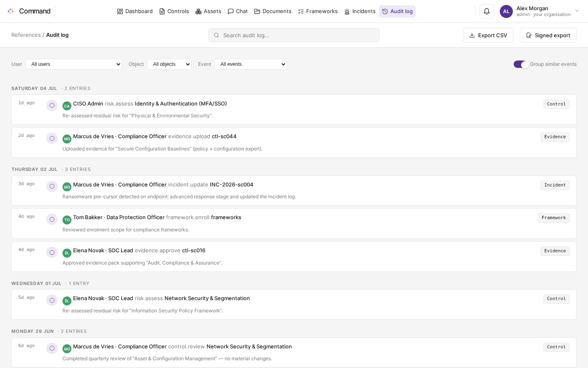Viewport: 588px width, 368px height.
Task: Click circle icon on evidence.upload ctl-sc044 entry
Action: coord(52,139)
